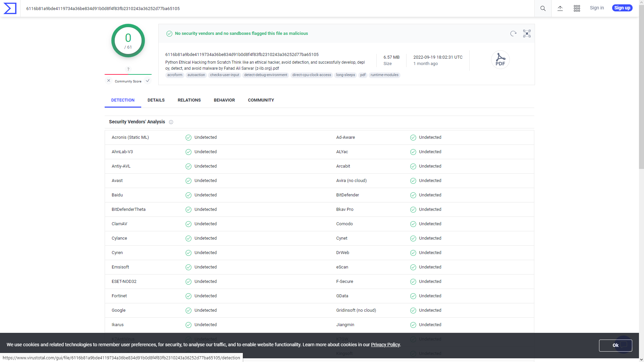Click the 0 / 61 detection score circle
Viewport: 644px width, 362px height.
coord(128,41)
